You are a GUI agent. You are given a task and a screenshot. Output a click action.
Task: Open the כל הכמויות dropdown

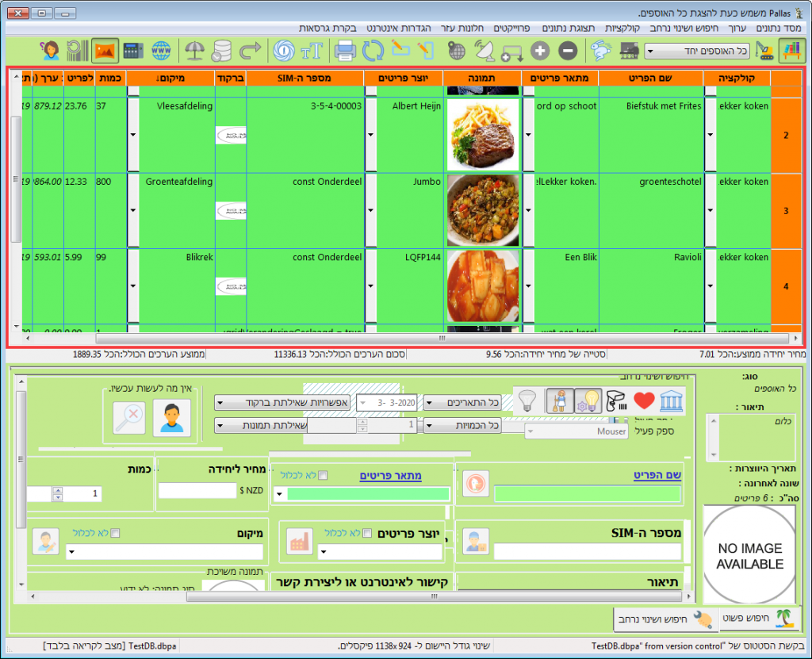pos(462,426)
